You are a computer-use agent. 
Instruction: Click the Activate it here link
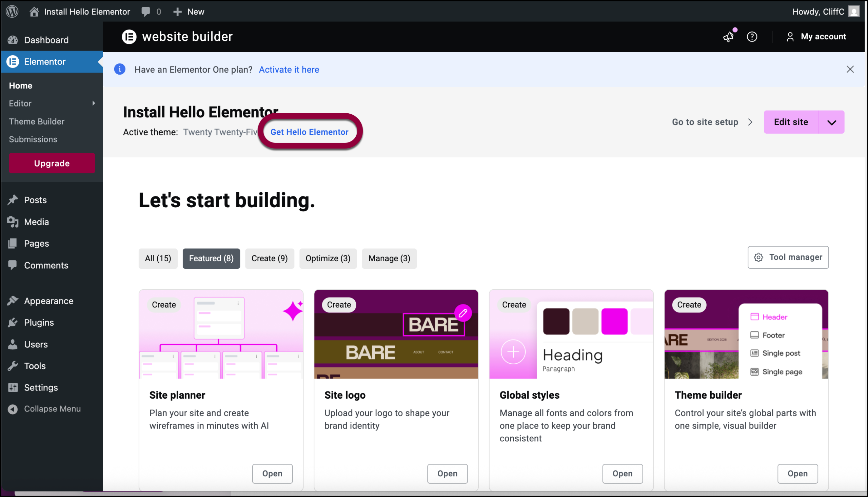(x=289, y=70)
